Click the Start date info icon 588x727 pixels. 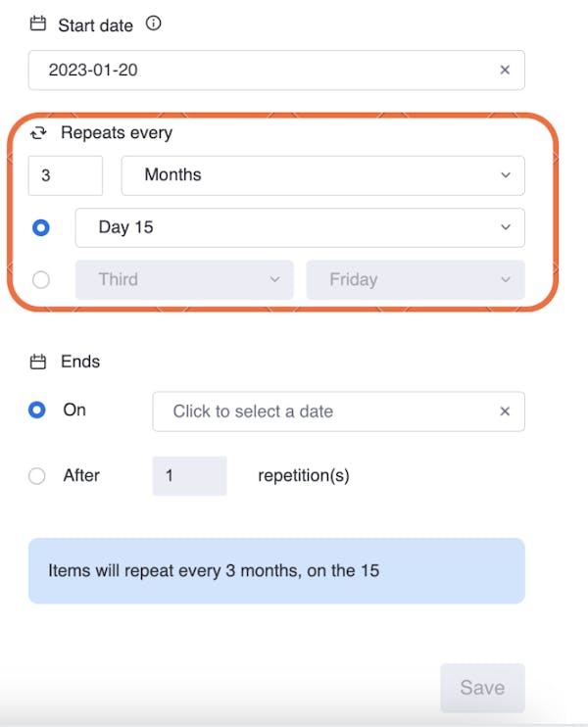[153, 24]
